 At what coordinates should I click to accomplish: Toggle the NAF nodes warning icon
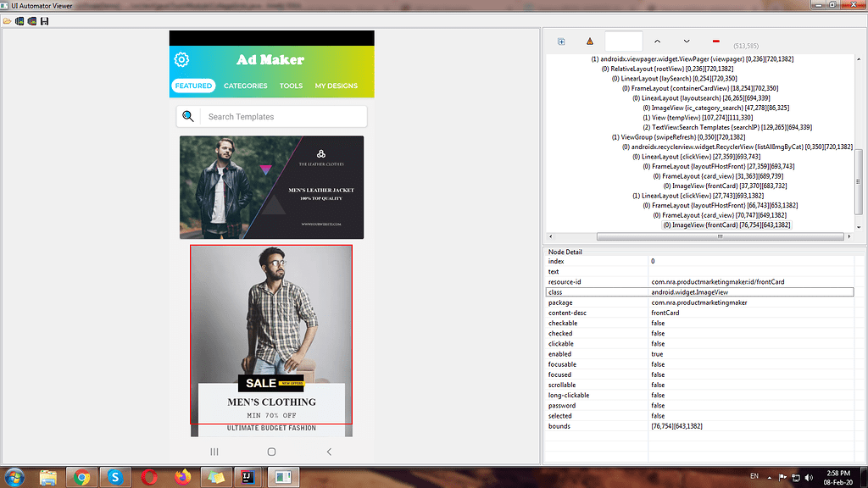tap(590, 41)
